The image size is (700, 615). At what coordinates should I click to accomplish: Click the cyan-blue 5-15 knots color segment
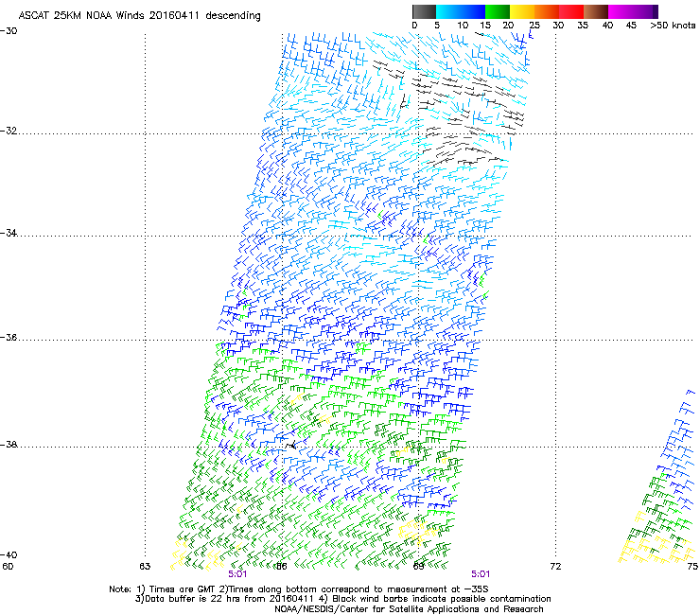pyautogui.click(x=461, y=11)
